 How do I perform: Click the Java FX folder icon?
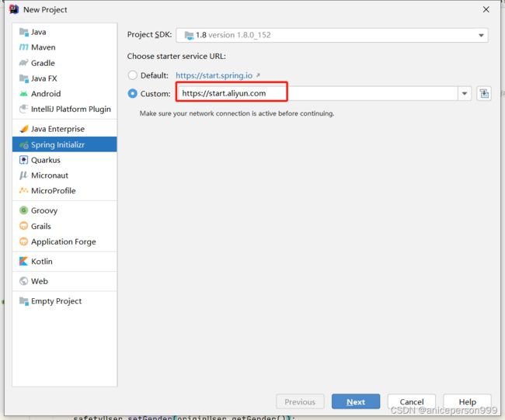pyautogui.click(x=24, y=78)
